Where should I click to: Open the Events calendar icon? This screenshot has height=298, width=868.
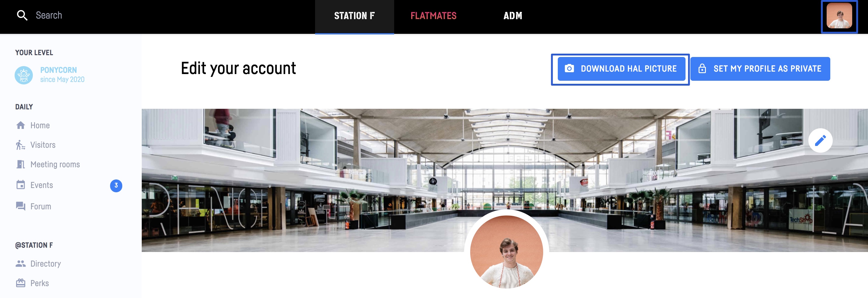point(21,185)
